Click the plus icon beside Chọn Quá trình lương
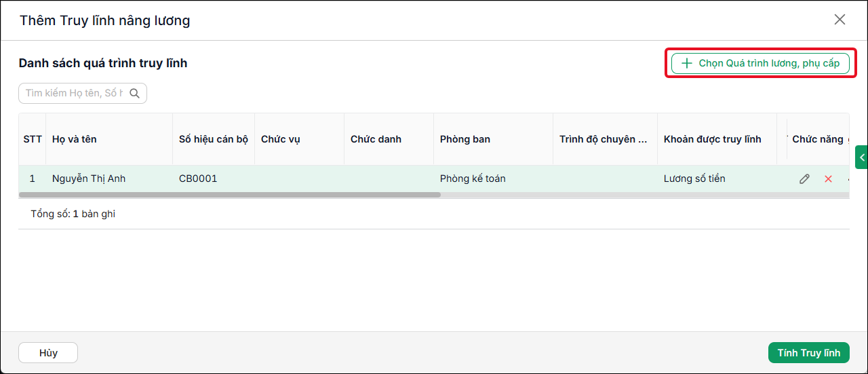This screenshot has height=374, width=868. (687, 63)
